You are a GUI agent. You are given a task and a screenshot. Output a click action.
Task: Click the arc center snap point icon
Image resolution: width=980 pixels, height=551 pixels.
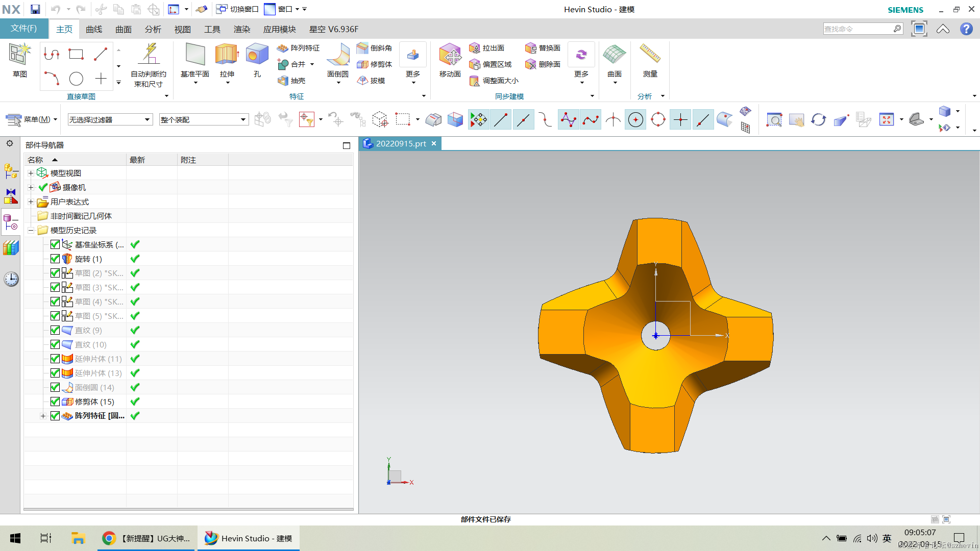pos(635,120)
